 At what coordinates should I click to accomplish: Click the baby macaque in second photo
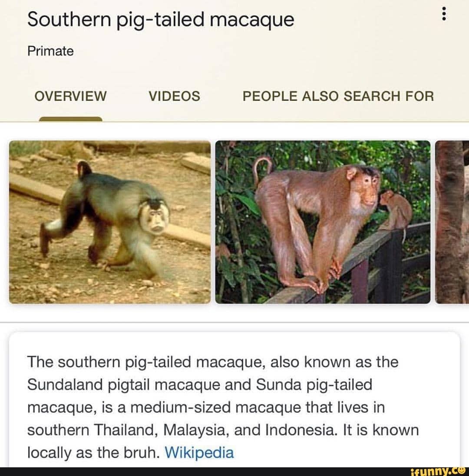396,210
